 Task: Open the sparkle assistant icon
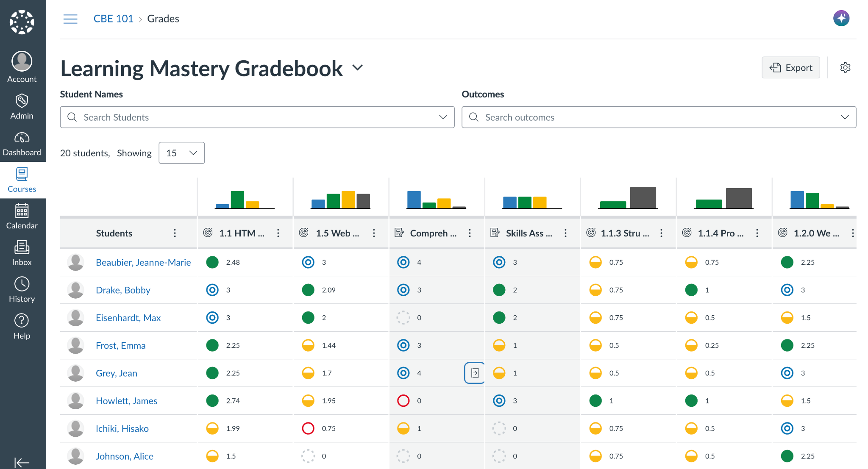[841, 18]
